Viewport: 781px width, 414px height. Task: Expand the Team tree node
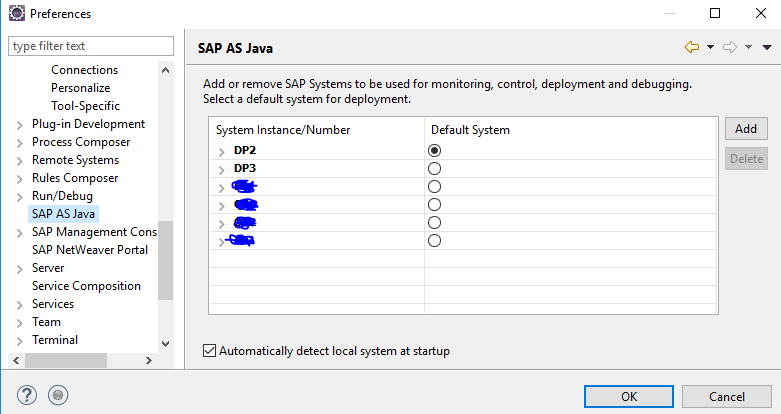coord(19,323)
